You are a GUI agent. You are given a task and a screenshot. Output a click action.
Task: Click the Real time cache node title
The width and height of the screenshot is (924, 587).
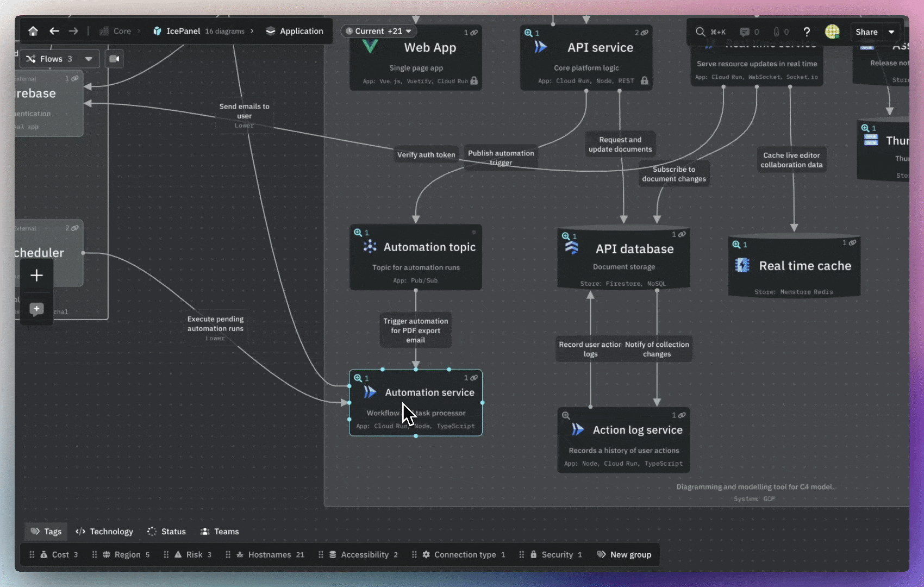click(805, 266)
